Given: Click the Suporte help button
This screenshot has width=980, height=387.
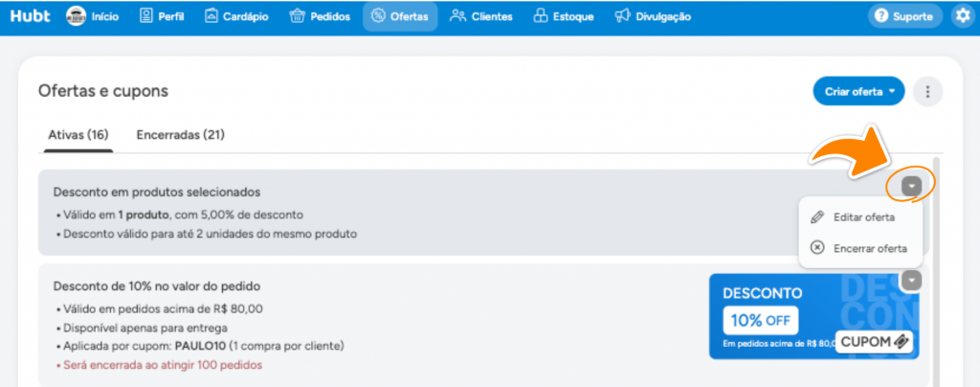Looking at the screenshot, I should (x=905, y=17).
